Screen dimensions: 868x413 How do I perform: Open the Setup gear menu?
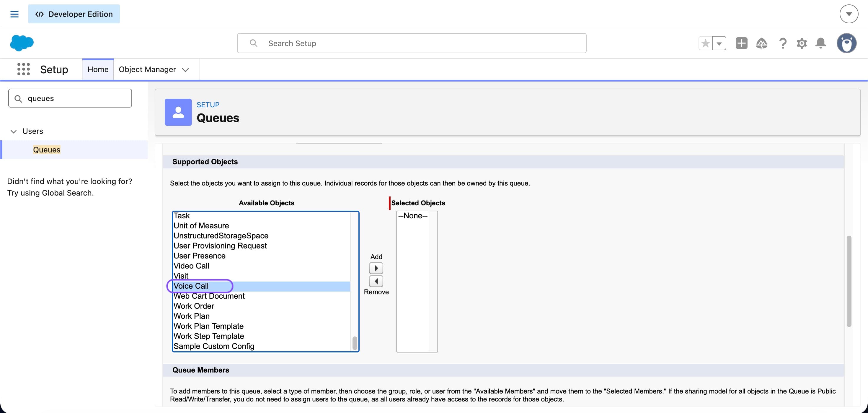[x=802, y=43]
